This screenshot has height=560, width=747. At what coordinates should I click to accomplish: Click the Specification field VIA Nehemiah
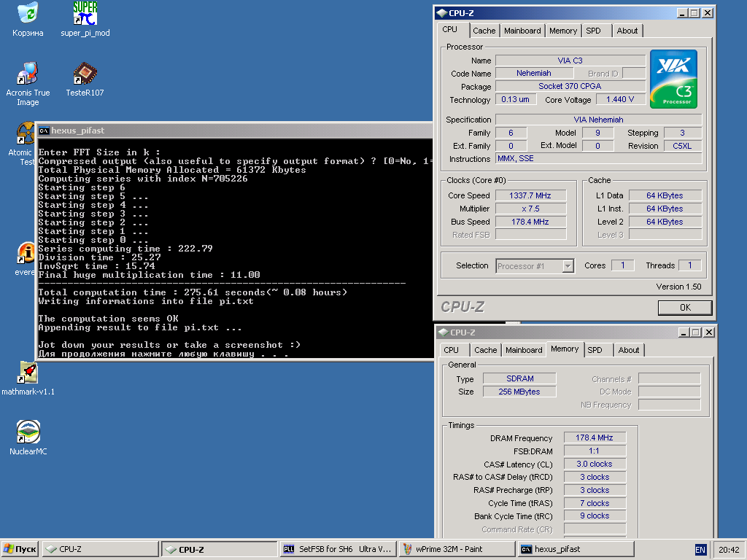click(x=599, y=120)
